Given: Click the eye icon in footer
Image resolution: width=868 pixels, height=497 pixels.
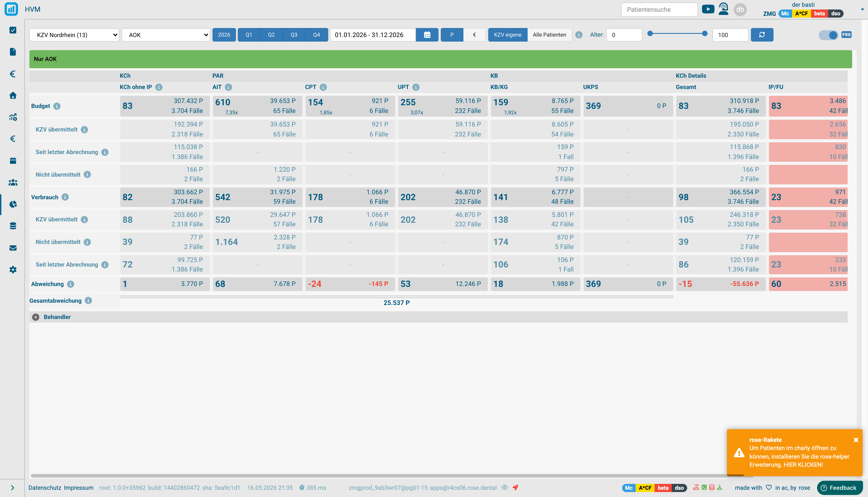Looking at the screenshot, I should tap(505, 488).
